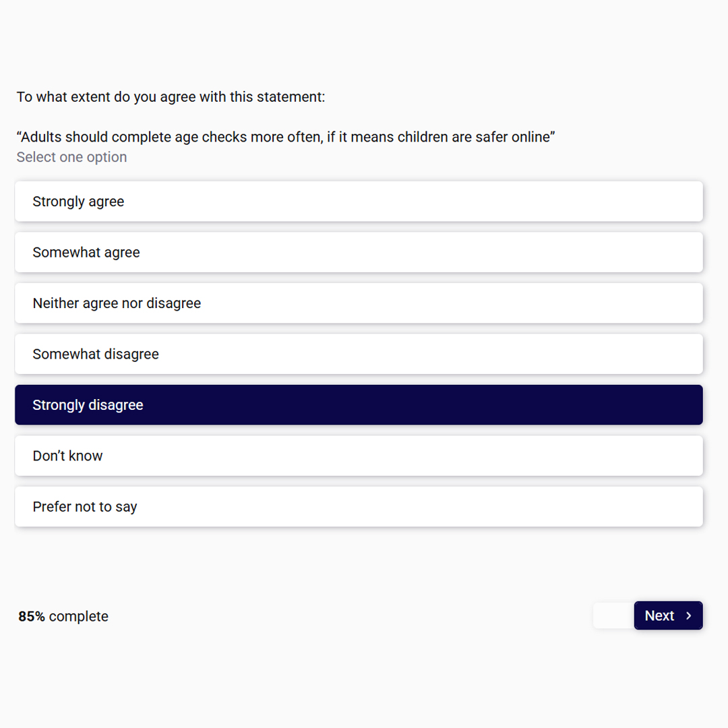Click the highlighted 'Strongly disagree' option

[359, 405]
